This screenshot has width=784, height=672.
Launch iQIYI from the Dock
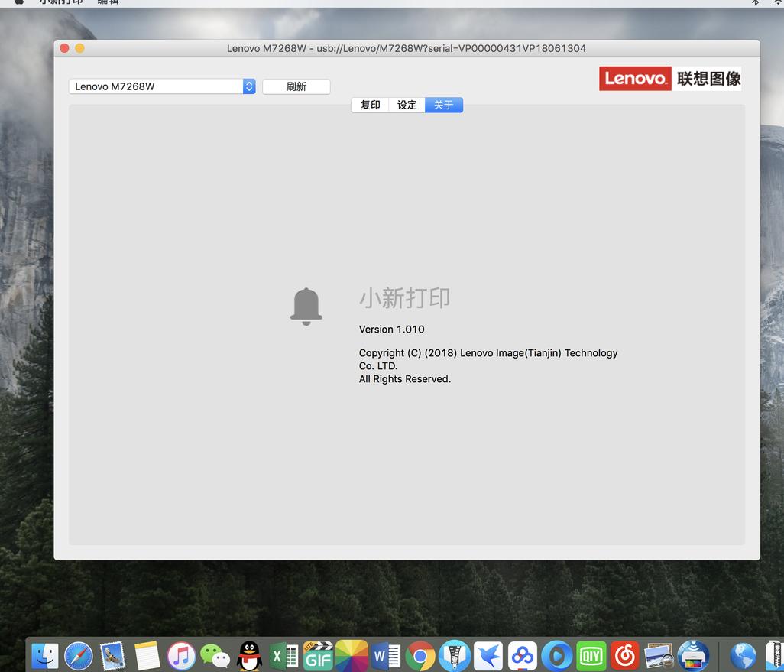[x=591, y=655]
